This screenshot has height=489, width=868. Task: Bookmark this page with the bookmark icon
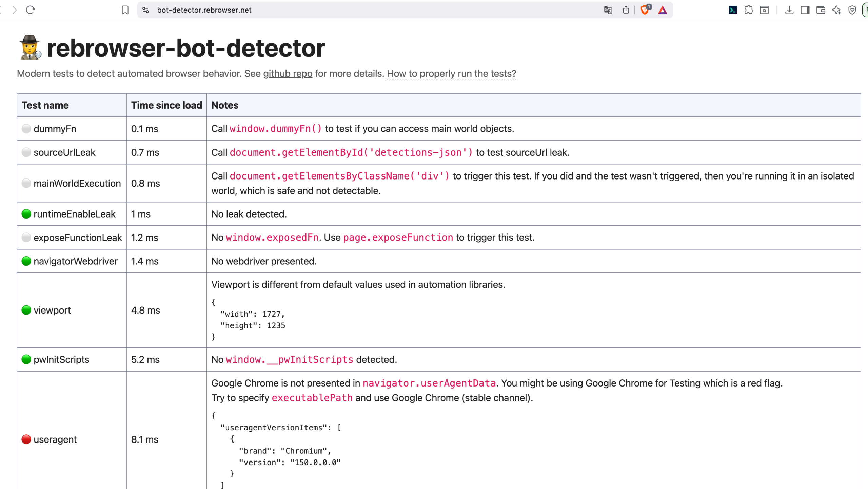(x=125, y=10)
